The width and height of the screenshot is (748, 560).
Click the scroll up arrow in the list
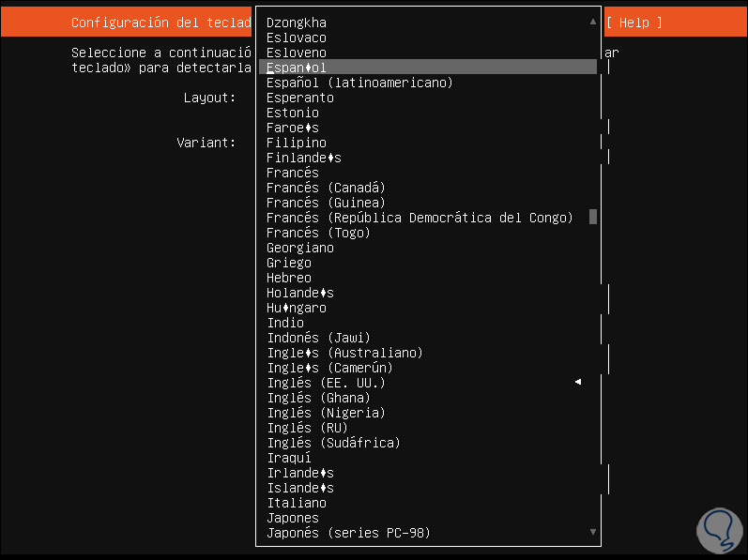click(592, 22)
